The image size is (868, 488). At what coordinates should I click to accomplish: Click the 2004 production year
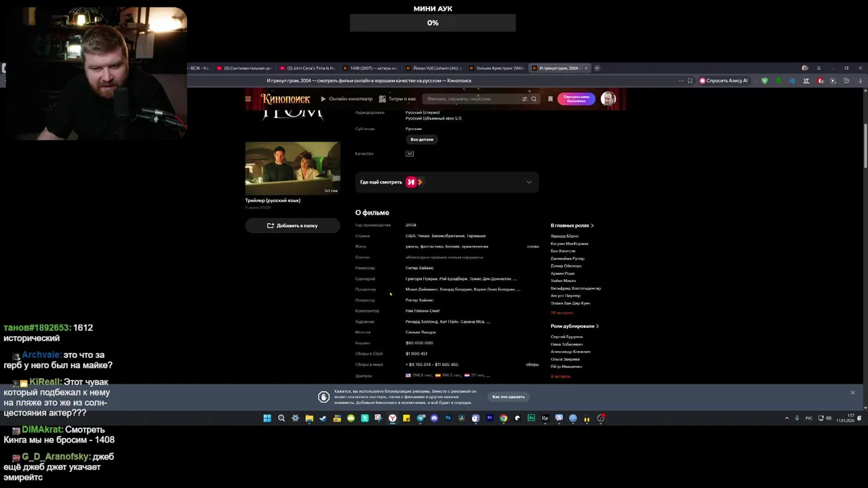pos(411,225)
